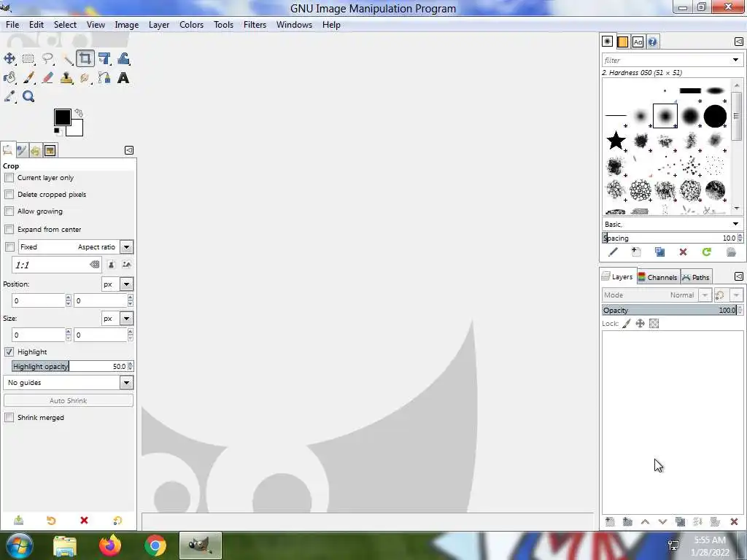Open Firefox from the Windows taskbar
747x560 pixels.
tap(110, 545)
